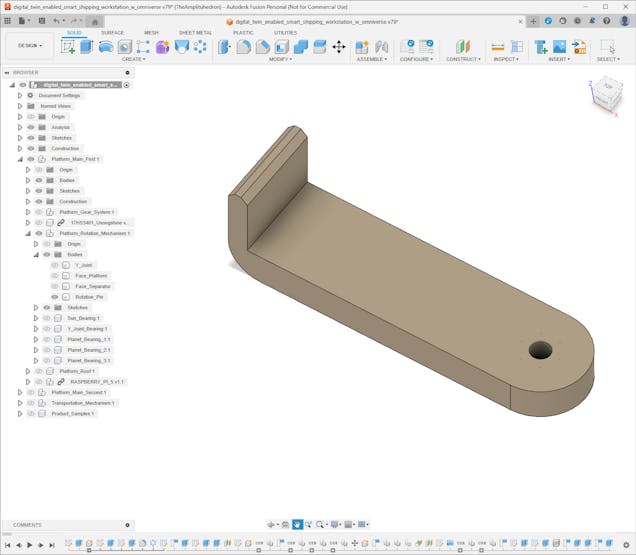Viewport: 636px width, 555px height.
Task: Select the Extrude tool in Create group
Action: point(87,47)
